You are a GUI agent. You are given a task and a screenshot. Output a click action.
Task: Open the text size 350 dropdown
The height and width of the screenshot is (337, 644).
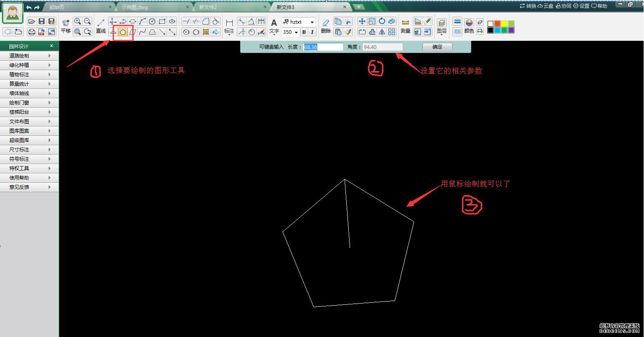(291, 32)
